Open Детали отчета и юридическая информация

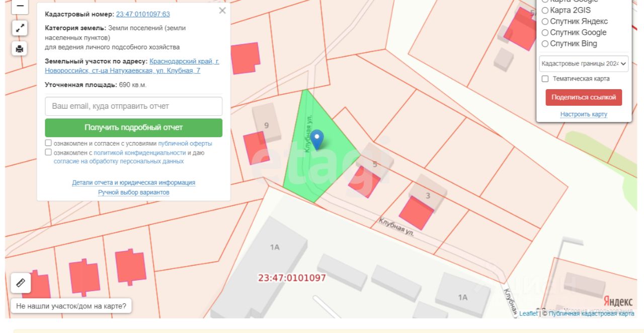click(133, 182)
